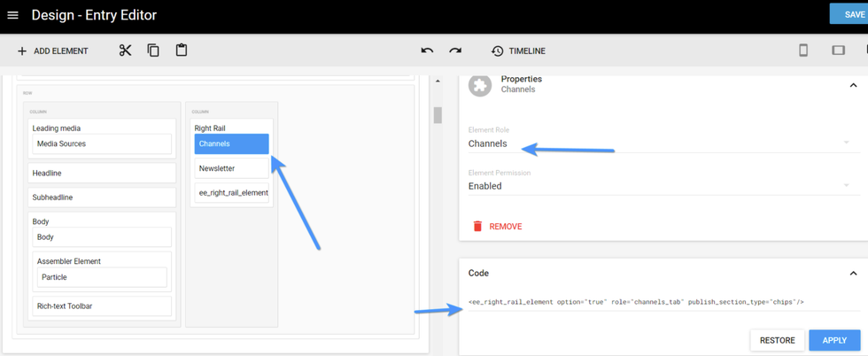Switch to mobile phone preview
Viewport: 868px width, 356px height.
pos(803,50)
